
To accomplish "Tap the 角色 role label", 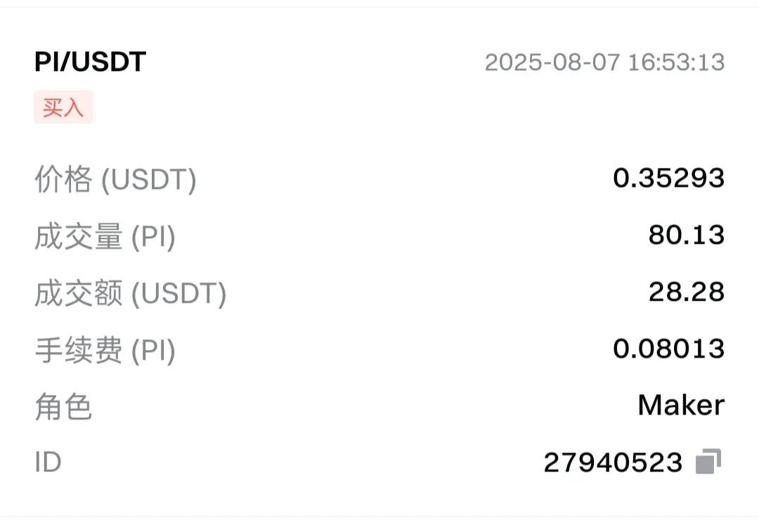I will click(x=63, y=407).
